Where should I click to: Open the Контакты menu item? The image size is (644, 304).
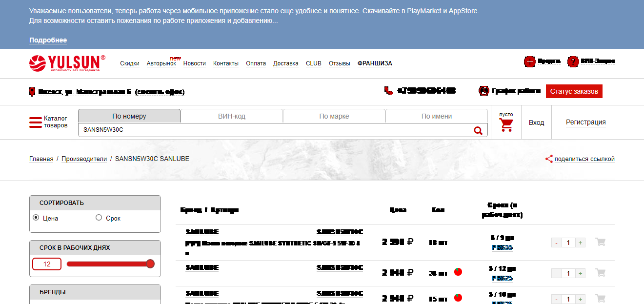pos(226,63)
